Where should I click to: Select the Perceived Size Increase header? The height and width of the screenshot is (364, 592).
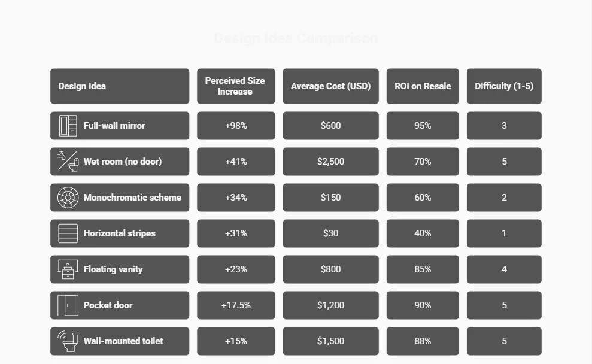pyautogui.click(x=235, y=86)
